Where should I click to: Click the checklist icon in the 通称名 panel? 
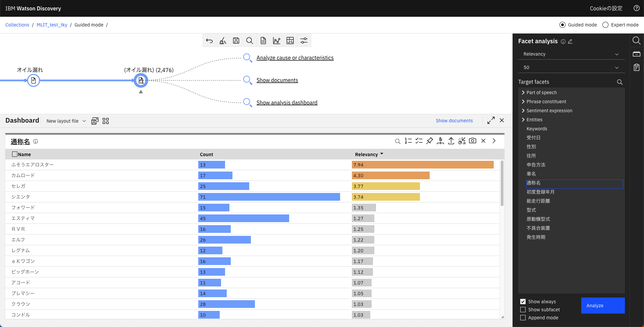coord(419,141)
